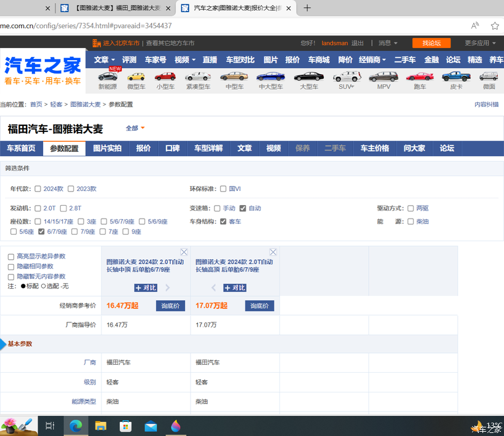The width and height of the screenshot is (504, 436).
Task: Expand the 全部 dropdown beside the model name
Action: 135,128
